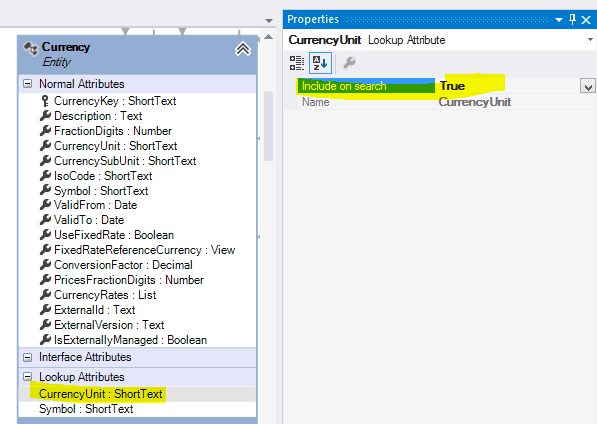Click the wrench icon beside UseFixedRate

[x=45, y=235]
